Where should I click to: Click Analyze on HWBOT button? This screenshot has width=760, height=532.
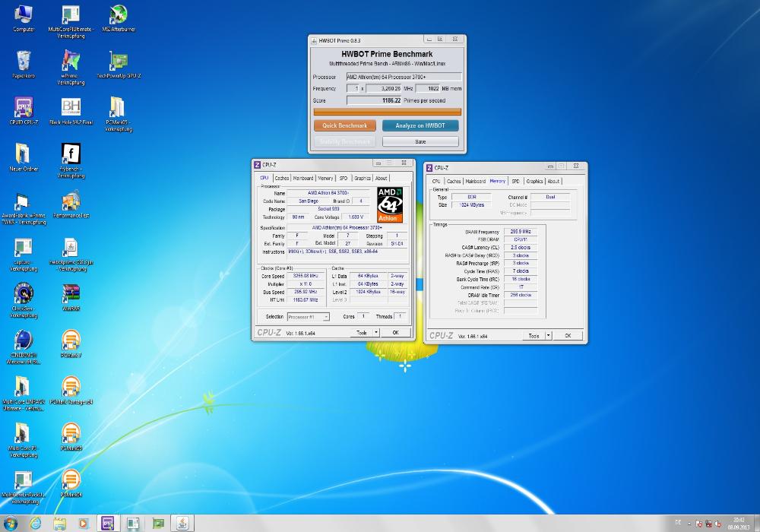(420, 125)
